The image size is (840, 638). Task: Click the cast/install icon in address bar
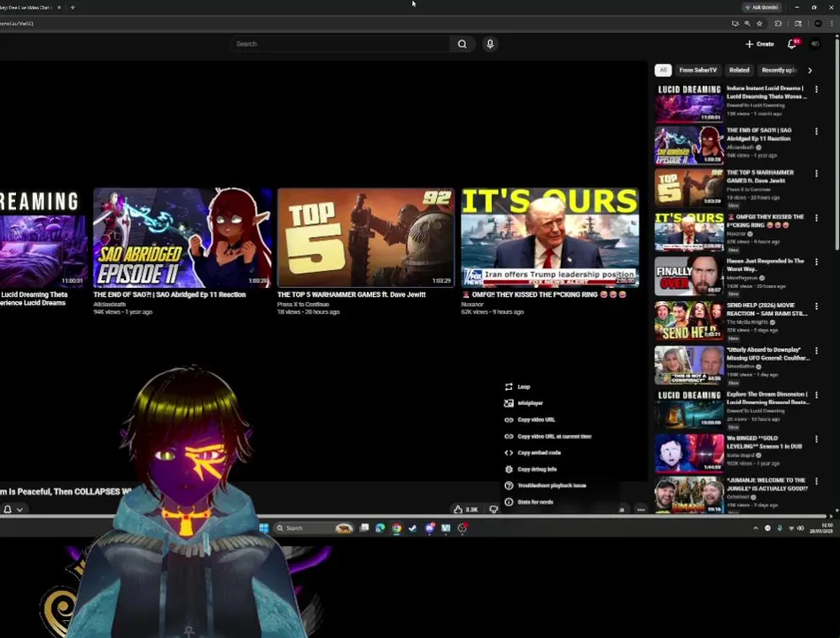point(735,24)
